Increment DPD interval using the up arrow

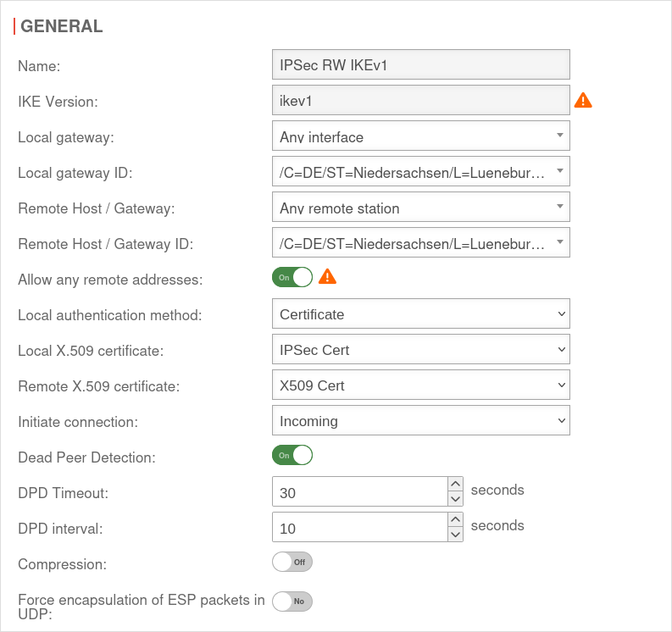456,519
